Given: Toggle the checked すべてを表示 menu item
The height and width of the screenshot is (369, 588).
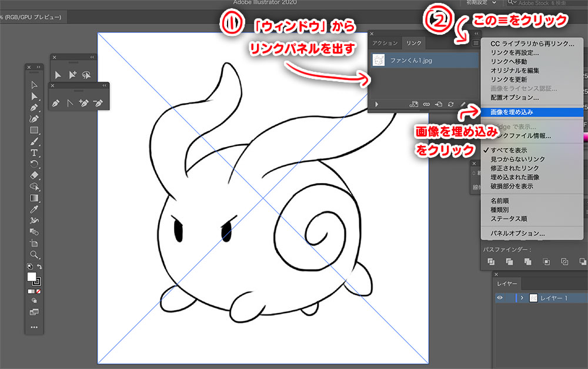Looking at the screenshot, I should 509,150.
